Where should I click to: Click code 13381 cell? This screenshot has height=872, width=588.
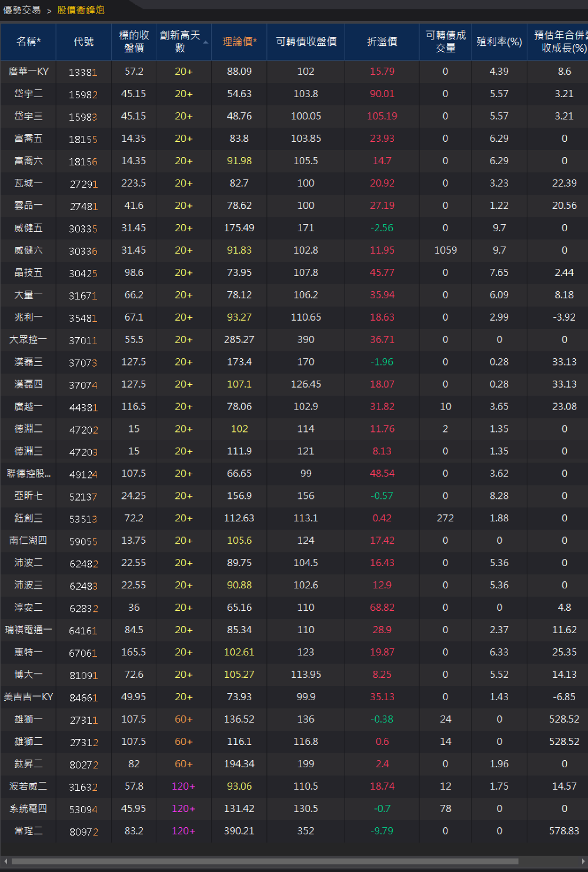click(x=83, y=72)
